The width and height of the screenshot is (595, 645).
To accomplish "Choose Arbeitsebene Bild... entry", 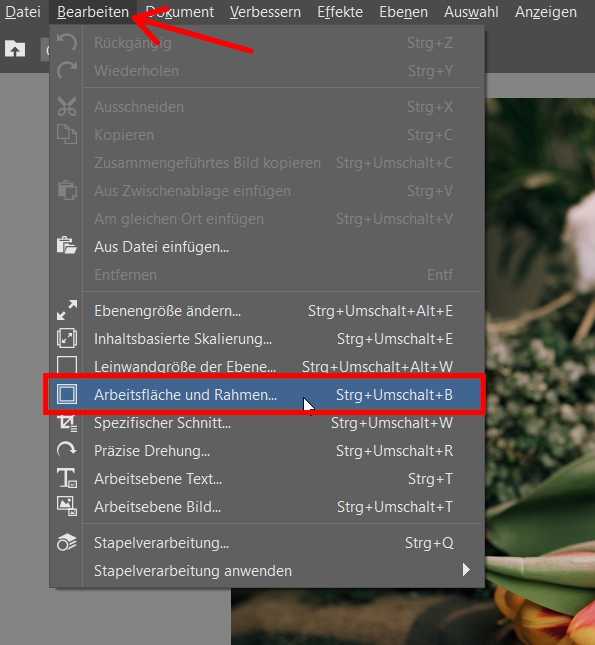I will [x=267, y=506].
